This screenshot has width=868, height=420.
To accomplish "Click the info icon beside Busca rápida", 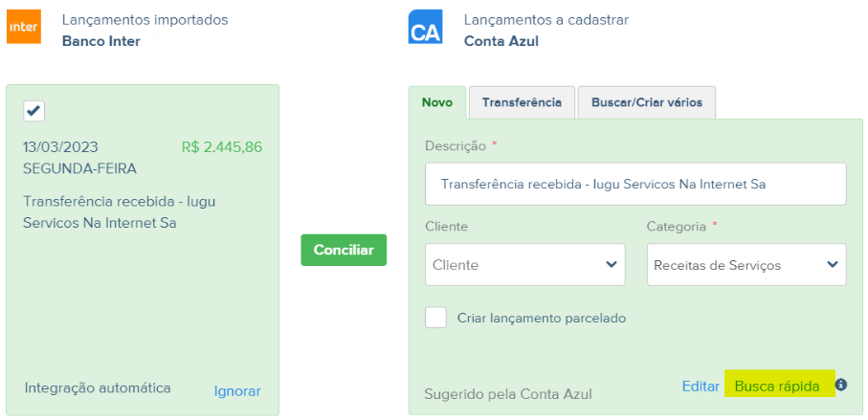I will click(841, 384).
